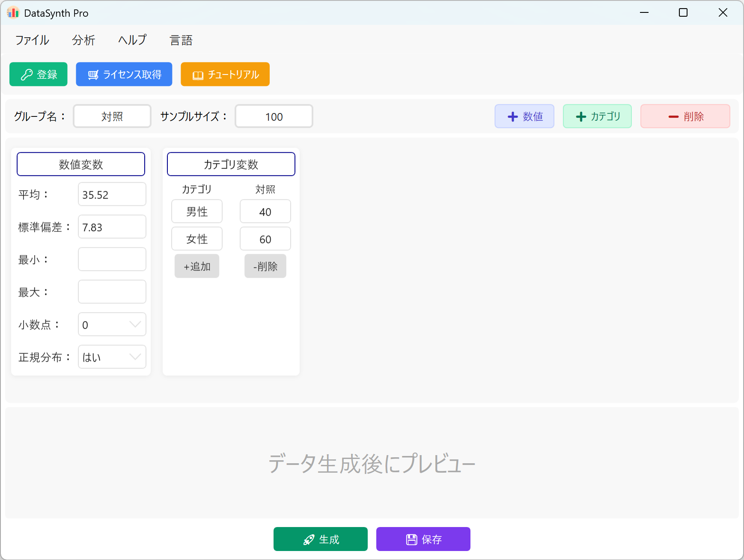Click the book icon on チュートリアル
This screenshot has width=744, height=560.
(198, 75)
